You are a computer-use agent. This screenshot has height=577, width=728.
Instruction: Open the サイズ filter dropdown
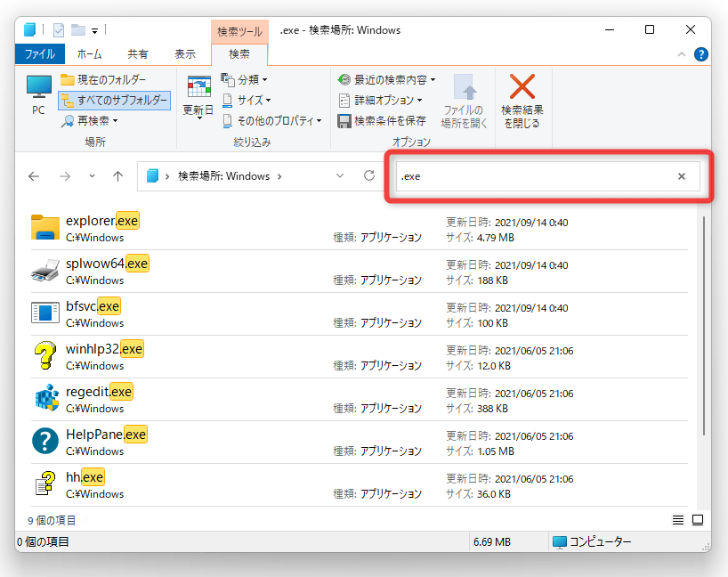click(247, 101)
